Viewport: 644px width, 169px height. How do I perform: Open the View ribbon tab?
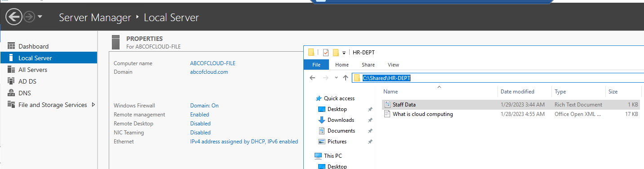[393, 65]
